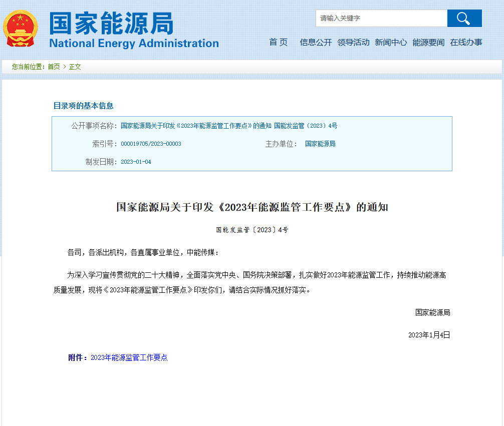
Task: Click the 目录项的基本信息 heading
Action: click(x=83, y=106)
